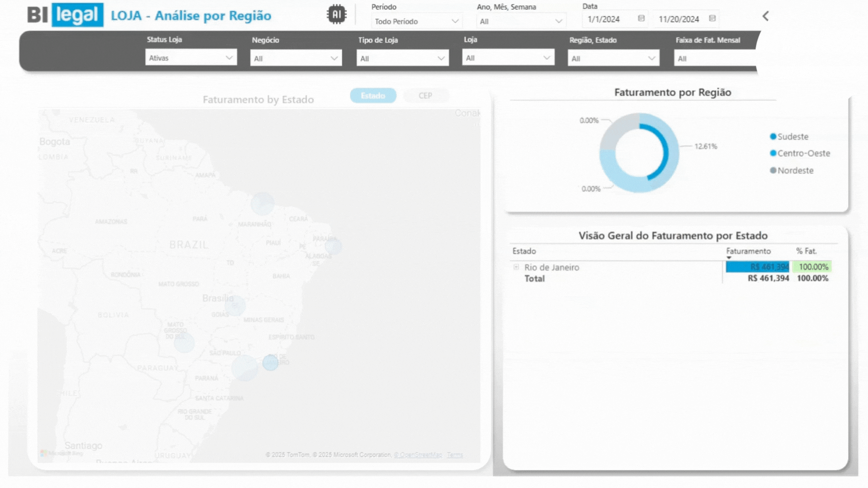Image resolution: width=868 pixels, height=488 pixels.
Task: Expand the Rio de Janeiro row
Action: [x=516, y=267]
